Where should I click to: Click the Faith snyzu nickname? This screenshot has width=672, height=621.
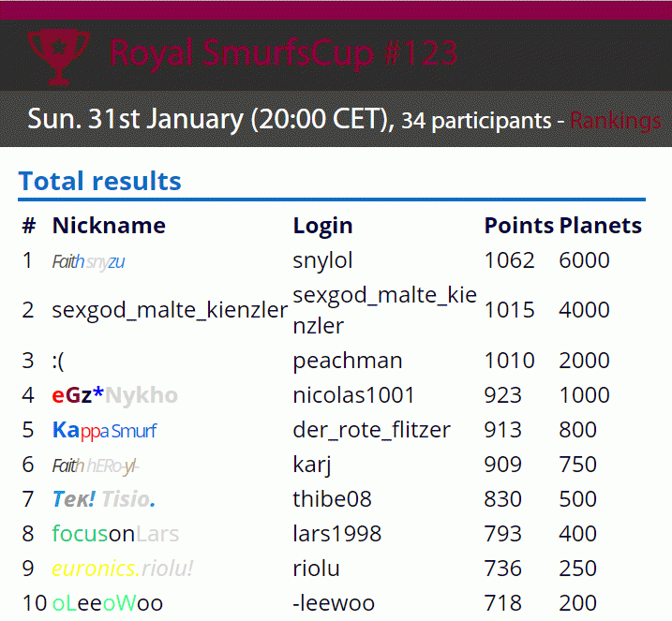pyautogui.click(x=88, y=261)
